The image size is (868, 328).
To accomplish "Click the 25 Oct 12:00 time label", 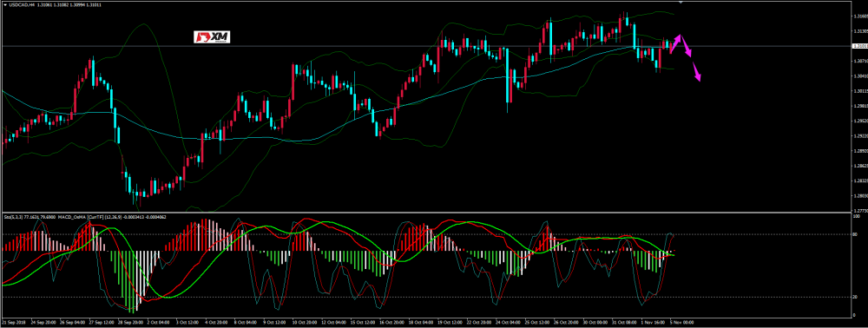I will [537, 323].
